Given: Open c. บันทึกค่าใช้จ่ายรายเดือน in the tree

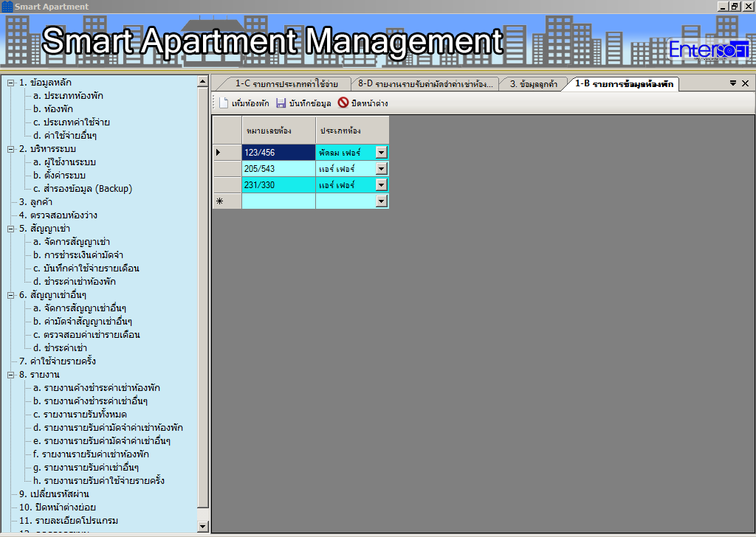Looking at the screenshot, I should pyautogui.click(x=86, y=268).
